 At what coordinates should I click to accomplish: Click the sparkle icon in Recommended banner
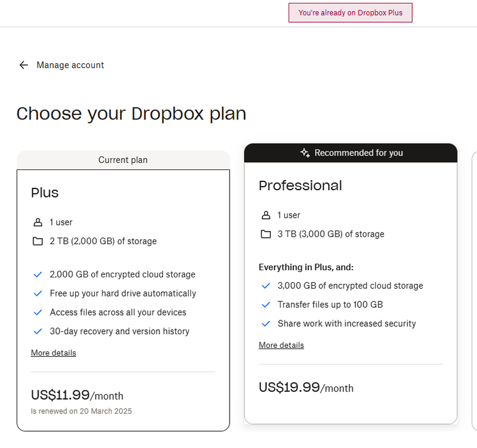[x=305, y=153]
